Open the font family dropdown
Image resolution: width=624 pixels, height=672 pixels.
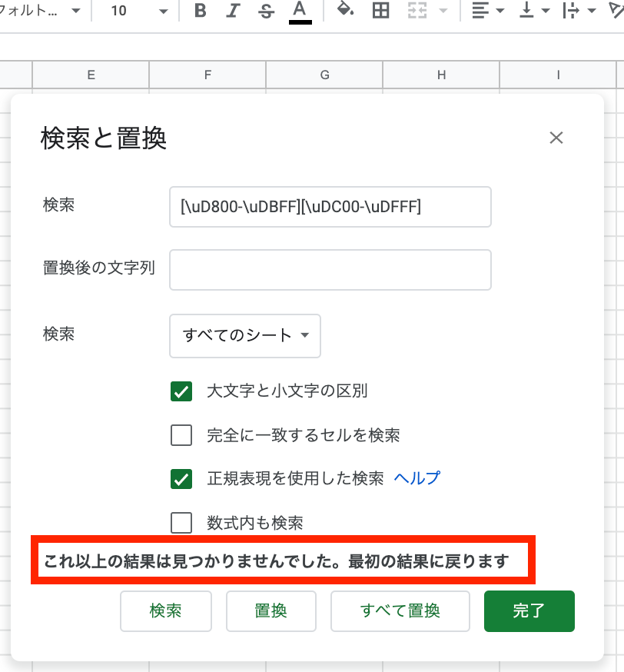[x=42, y=12]
